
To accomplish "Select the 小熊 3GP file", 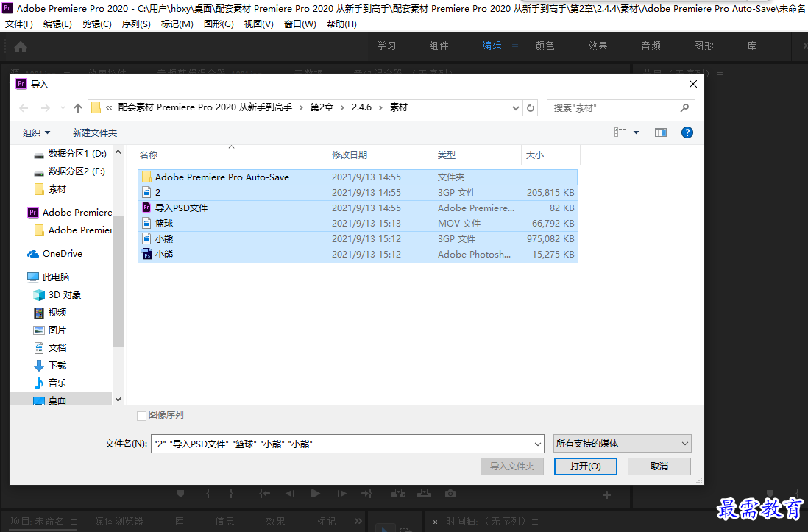I will coord(358,238).
